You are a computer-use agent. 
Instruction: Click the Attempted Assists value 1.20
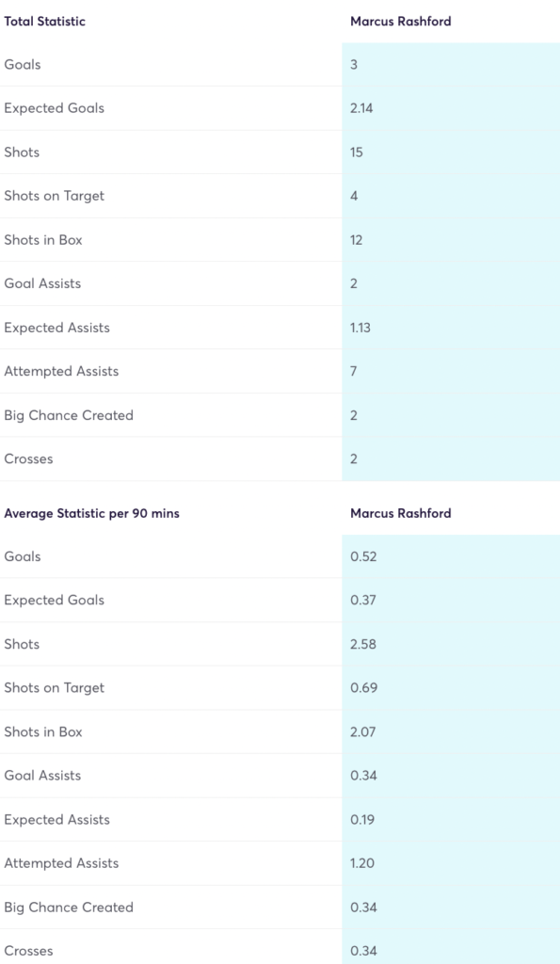point(362,863)
